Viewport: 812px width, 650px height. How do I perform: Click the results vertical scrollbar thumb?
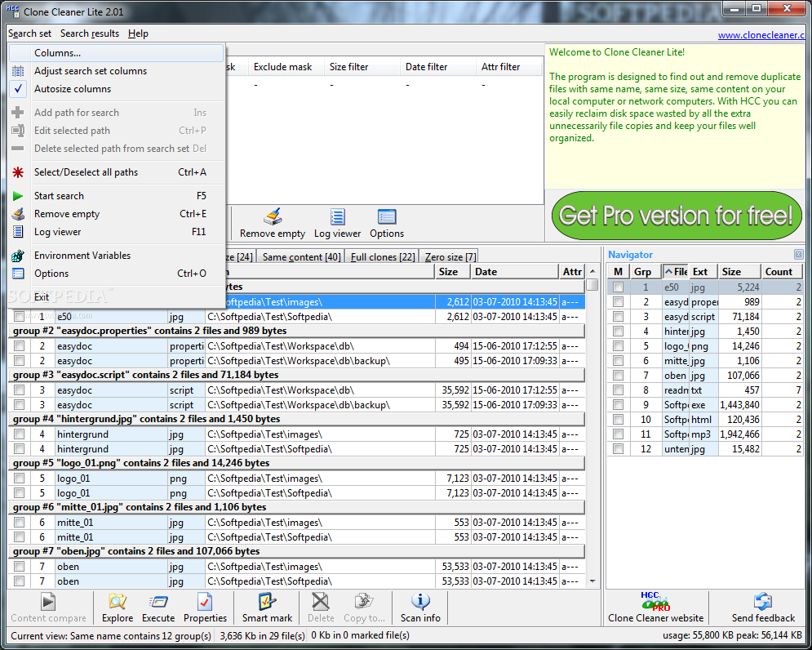592,285
